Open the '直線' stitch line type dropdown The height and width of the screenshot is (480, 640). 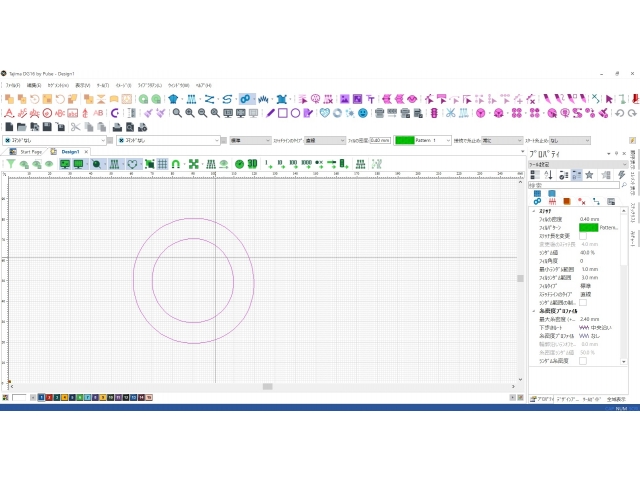325,140
